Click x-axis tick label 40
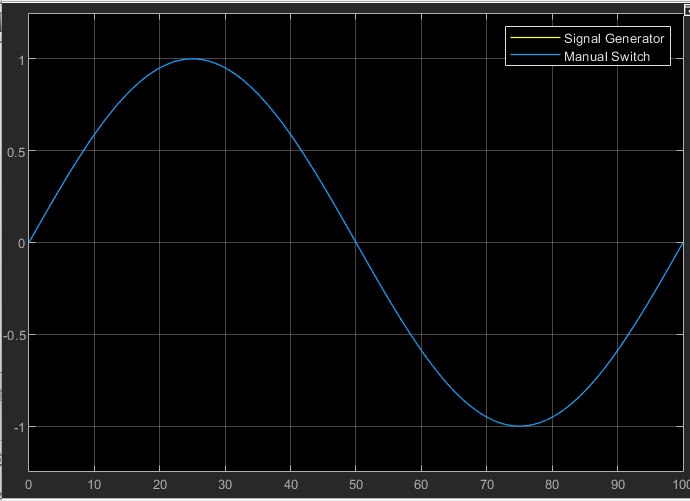This screenshot has height=501, width=690. (x=290, y=485)
